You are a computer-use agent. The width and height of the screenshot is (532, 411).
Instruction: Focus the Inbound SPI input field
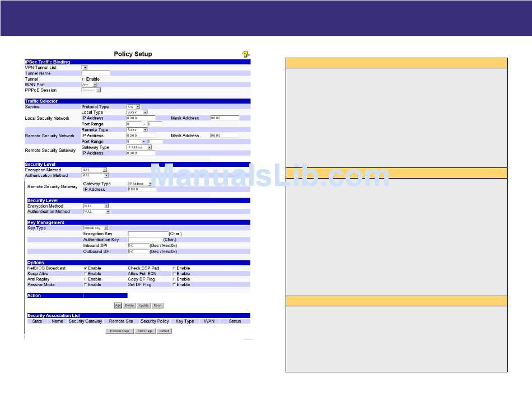(x=138, y=245)
